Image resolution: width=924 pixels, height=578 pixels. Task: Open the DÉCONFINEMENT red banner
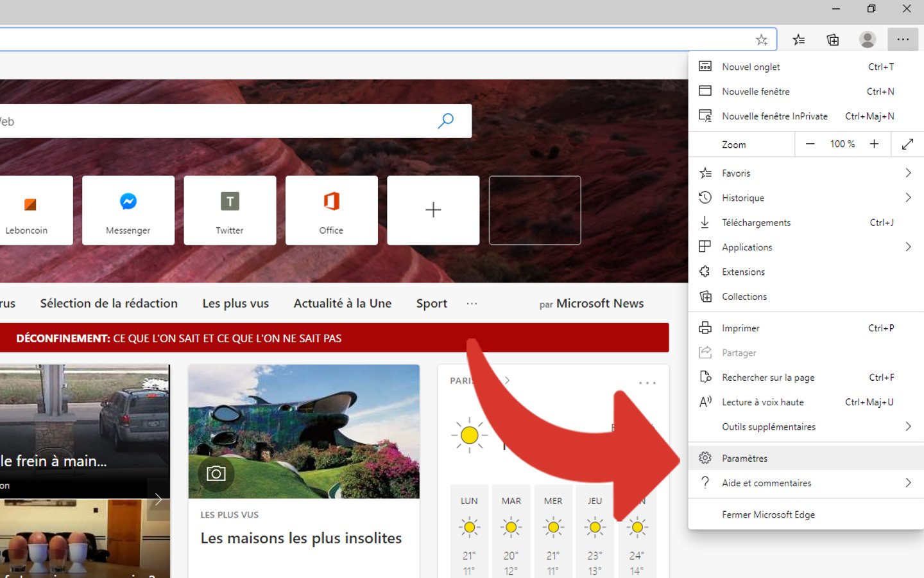[x=334, y=338]
